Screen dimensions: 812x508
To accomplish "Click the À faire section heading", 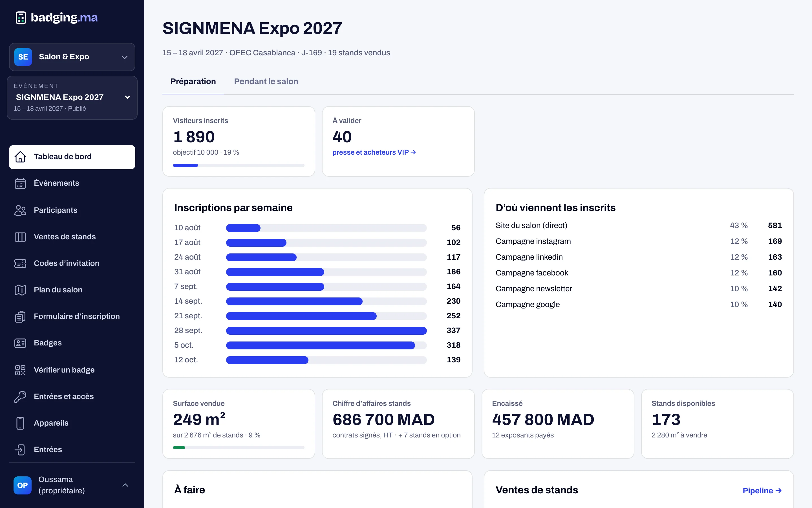I will 189,490.
